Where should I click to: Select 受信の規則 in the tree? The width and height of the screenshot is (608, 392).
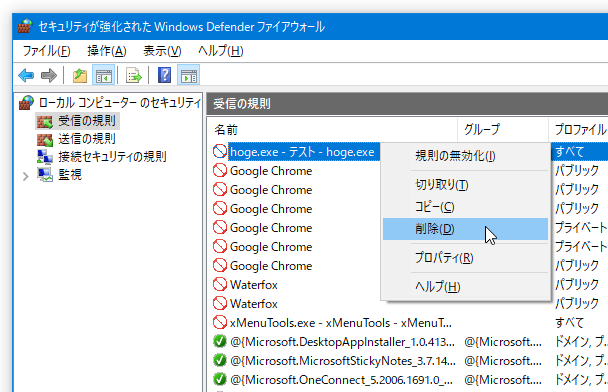[86, 121]
